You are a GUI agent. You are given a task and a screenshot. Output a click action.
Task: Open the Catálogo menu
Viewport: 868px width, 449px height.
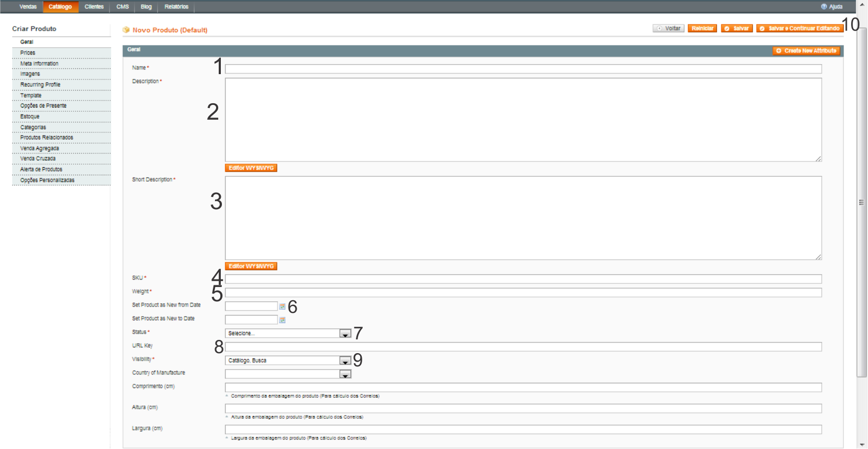tap(60, 7)
